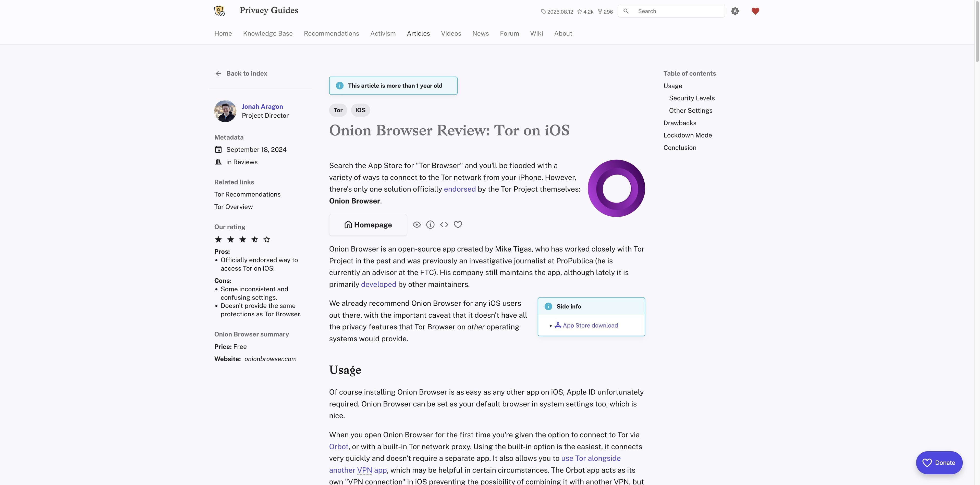The height and width of the screenshot is (485, 980).
Task: Open the Knowledge Base tab
Action: pos(268,33)
